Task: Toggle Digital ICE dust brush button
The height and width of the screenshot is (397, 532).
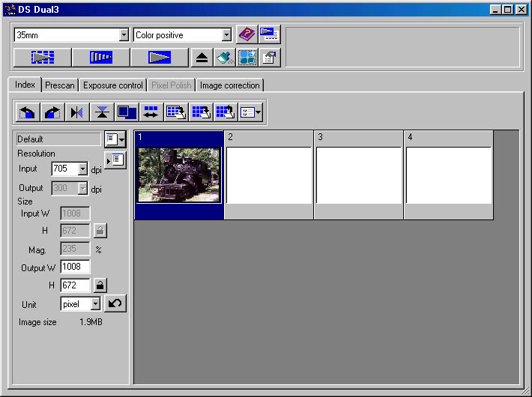Action: click(x=224, y=58)
